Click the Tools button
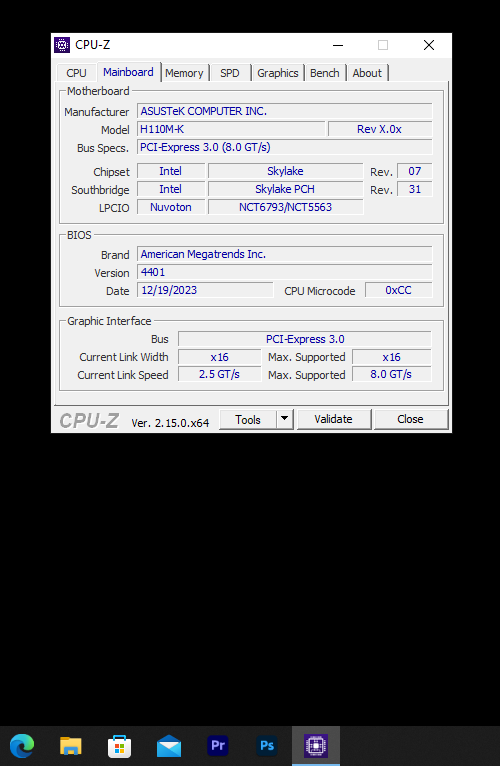Image resolution: width=500 pixels, height=770 pixels. click(x=248, y=419)
